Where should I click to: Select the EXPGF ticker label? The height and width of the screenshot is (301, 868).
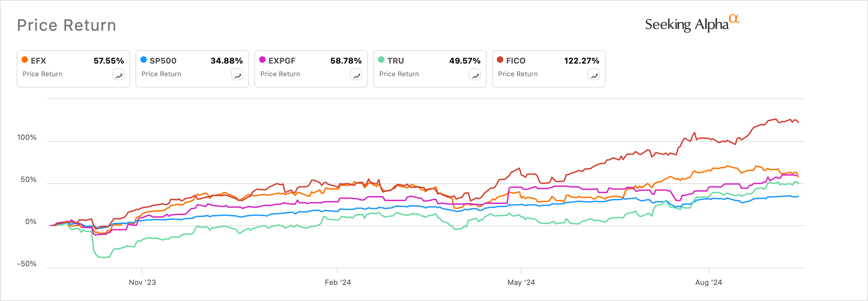pos(282,61)
